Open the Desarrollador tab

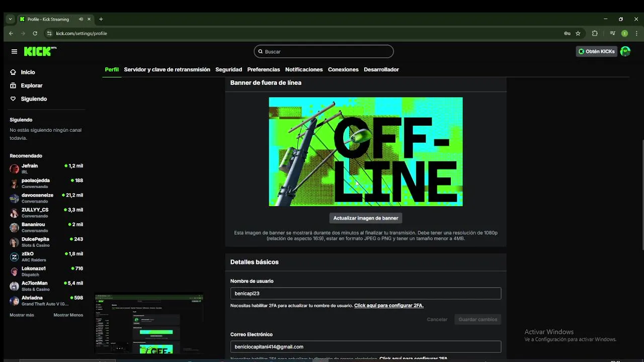381,69
